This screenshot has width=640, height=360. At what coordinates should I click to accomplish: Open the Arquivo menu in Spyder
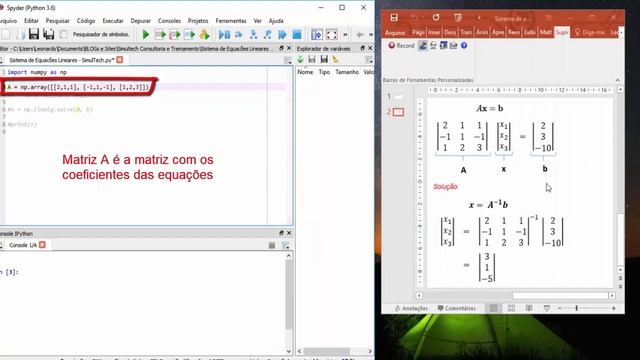coord(8,21)
